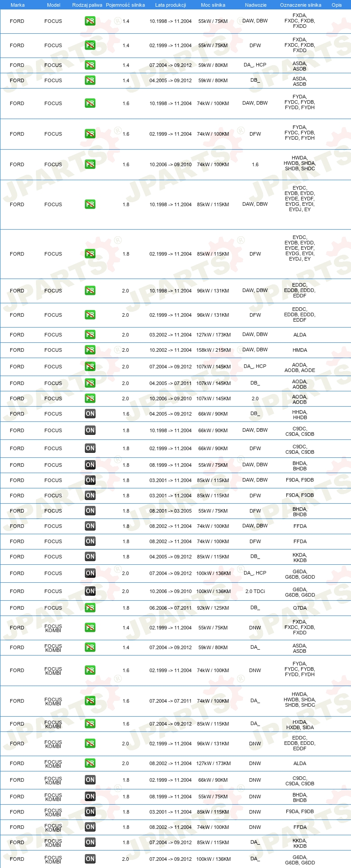
Task: Select the 158kW / 215KM power cell
Action: (x=213, y=350)
